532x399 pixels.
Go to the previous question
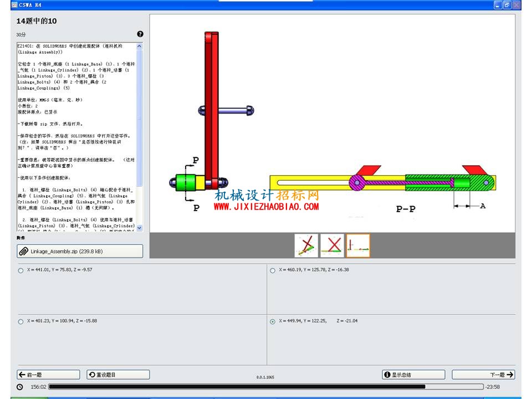point(49,375)
